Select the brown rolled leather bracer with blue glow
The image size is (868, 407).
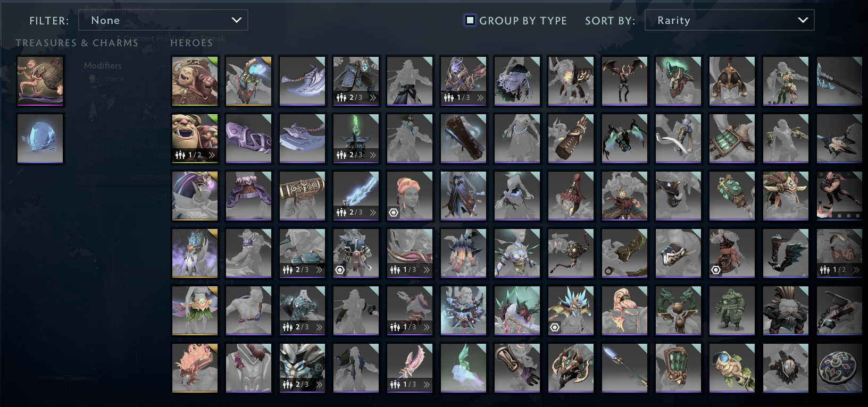463,139
